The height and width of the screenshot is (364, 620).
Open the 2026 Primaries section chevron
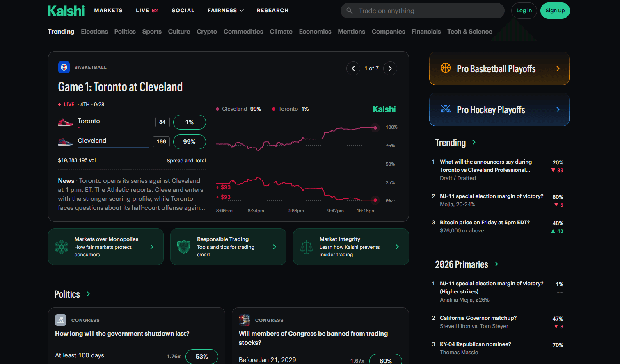point(496,264)
